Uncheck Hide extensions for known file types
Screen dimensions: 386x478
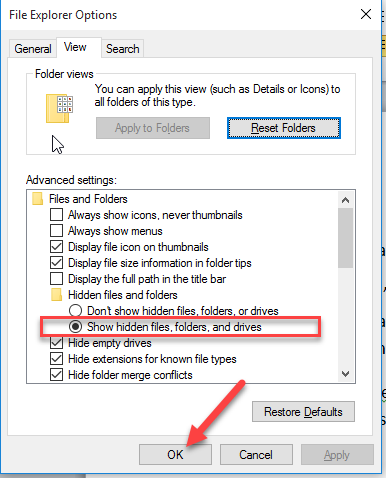point(56,359)
